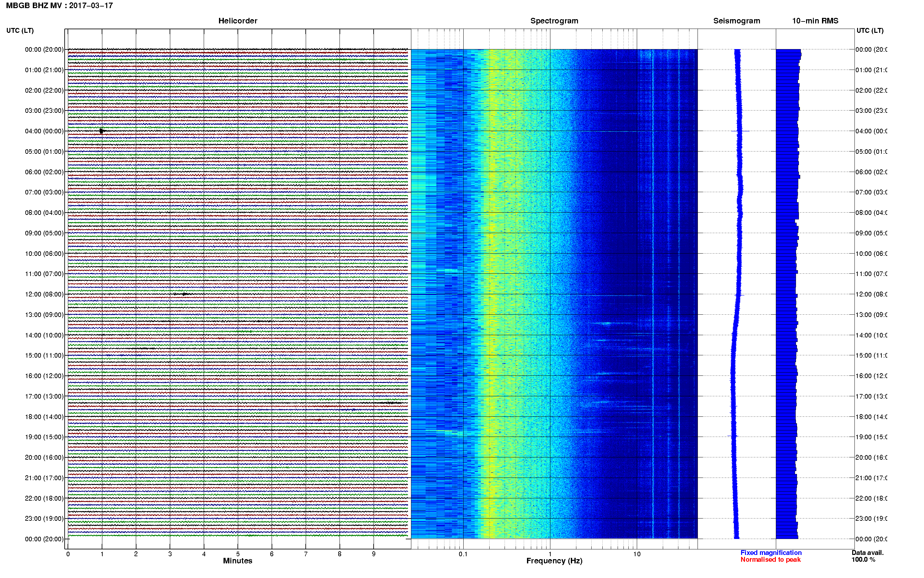The height and width of the screenshot is (578, 924).
Task: Click the left '11:00 (07:00)' time label
Action: tap(44, 274)
